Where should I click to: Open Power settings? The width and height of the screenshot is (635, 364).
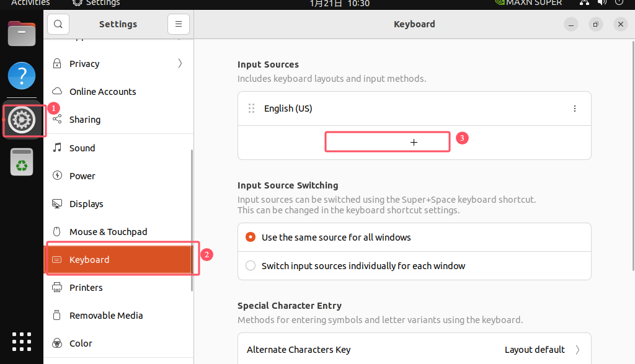[x=118, y=175]
